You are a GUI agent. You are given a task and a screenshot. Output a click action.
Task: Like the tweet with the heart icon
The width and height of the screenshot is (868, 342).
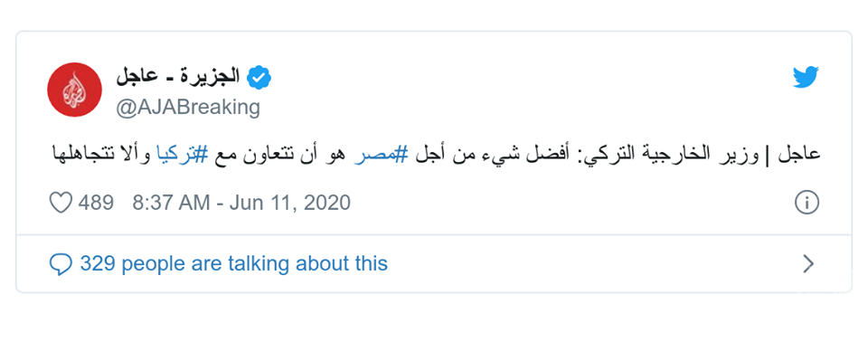coord(61,203)
